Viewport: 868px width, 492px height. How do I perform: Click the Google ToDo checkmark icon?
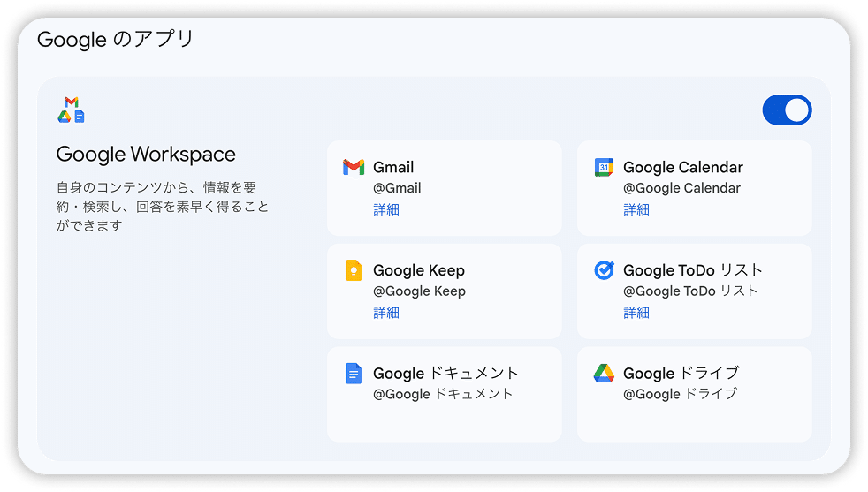coord(604,270)
